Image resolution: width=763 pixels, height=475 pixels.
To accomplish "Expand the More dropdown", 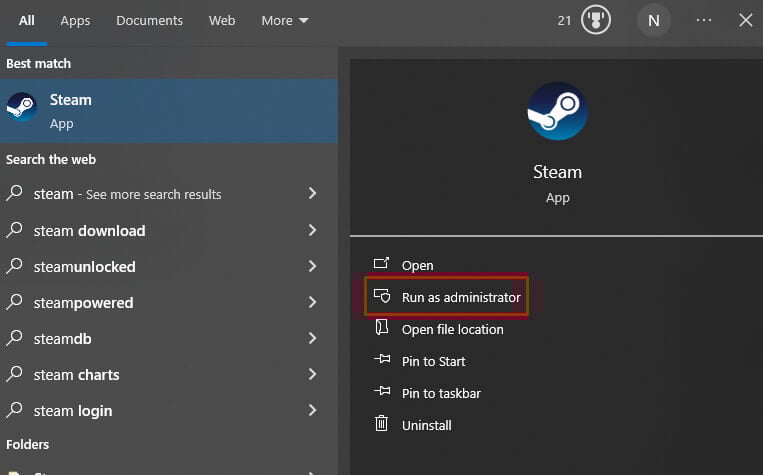I will click(x=285, y=20).
